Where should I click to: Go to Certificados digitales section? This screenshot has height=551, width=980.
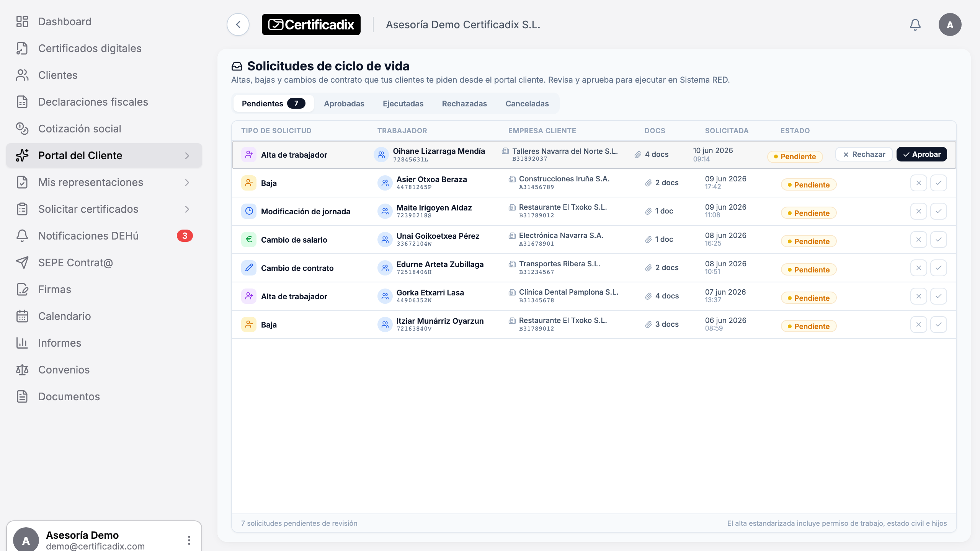(104, 48)
